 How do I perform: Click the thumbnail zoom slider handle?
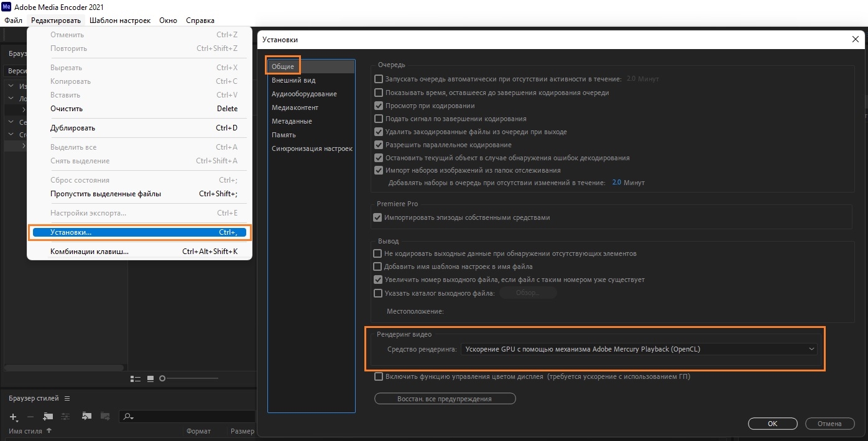(x=162, y=378)
